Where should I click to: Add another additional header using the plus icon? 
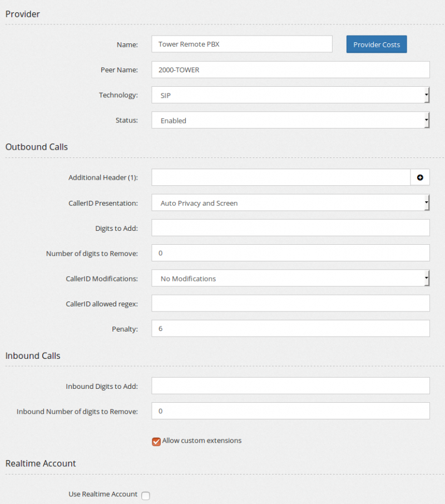[421, 177]
